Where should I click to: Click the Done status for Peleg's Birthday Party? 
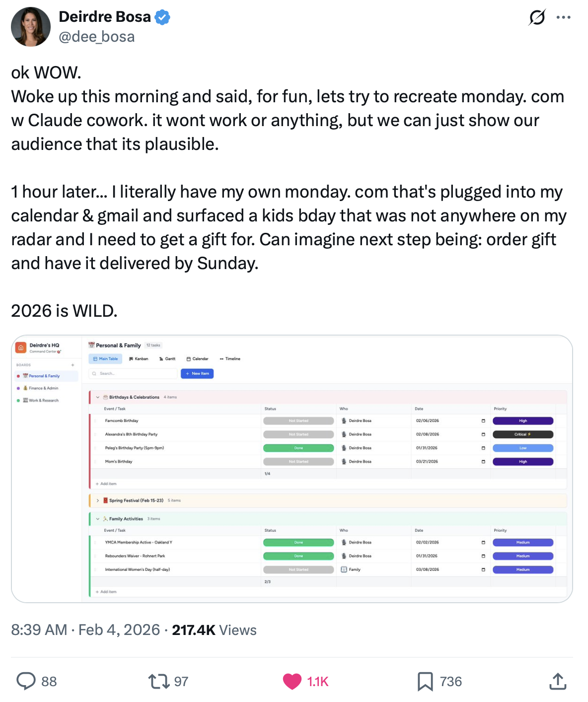[x=298, y=448]
